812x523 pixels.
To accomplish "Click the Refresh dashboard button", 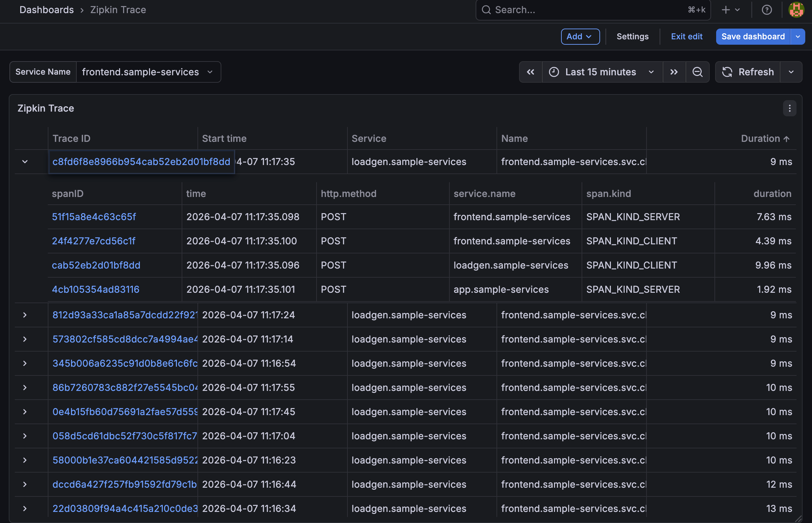I will tap(748, 72).
